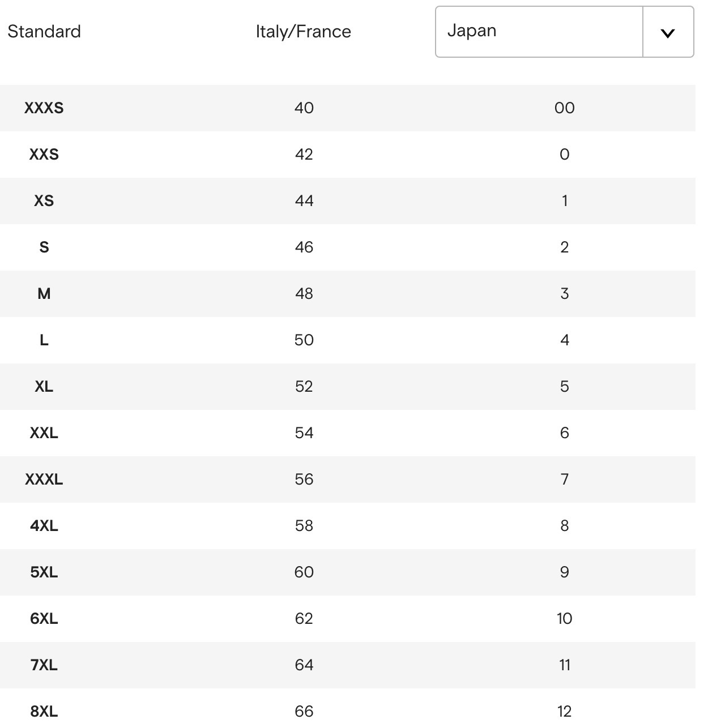This screenshot has height=728, width=708.
Task: Click Japan size 11 in 7XL row
Action: pyautogui.click(x=565, y=665)
